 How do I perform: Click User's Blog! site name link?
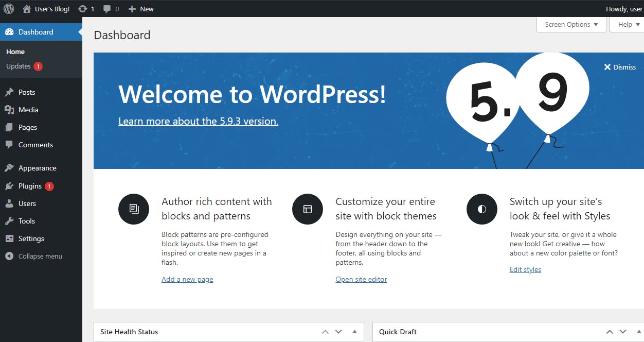click(x=52, y=9)
